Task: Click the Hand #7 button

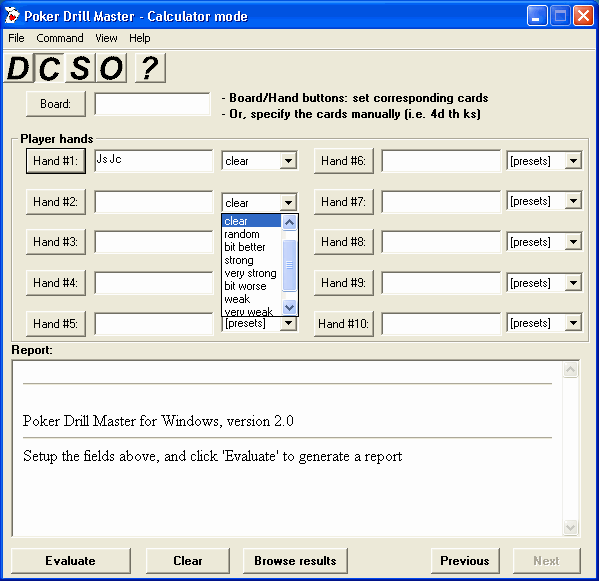Action: pyautogui.click(x=343, y=202)
